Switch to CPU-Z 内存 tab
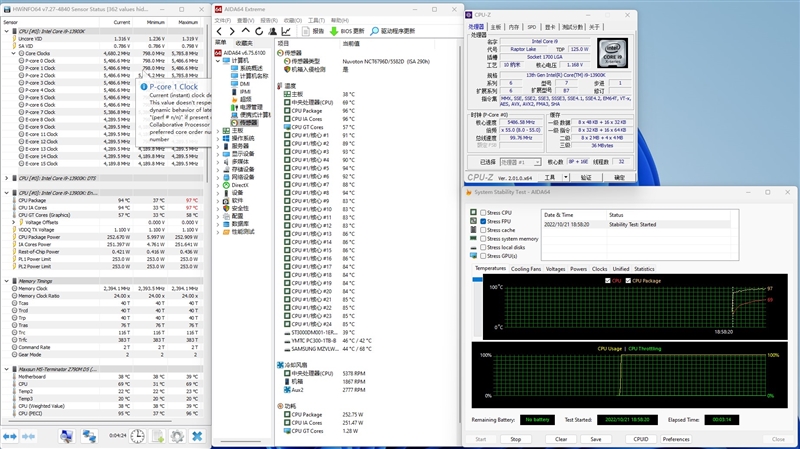This screenshot has height=449, width=800. point(514,27)
